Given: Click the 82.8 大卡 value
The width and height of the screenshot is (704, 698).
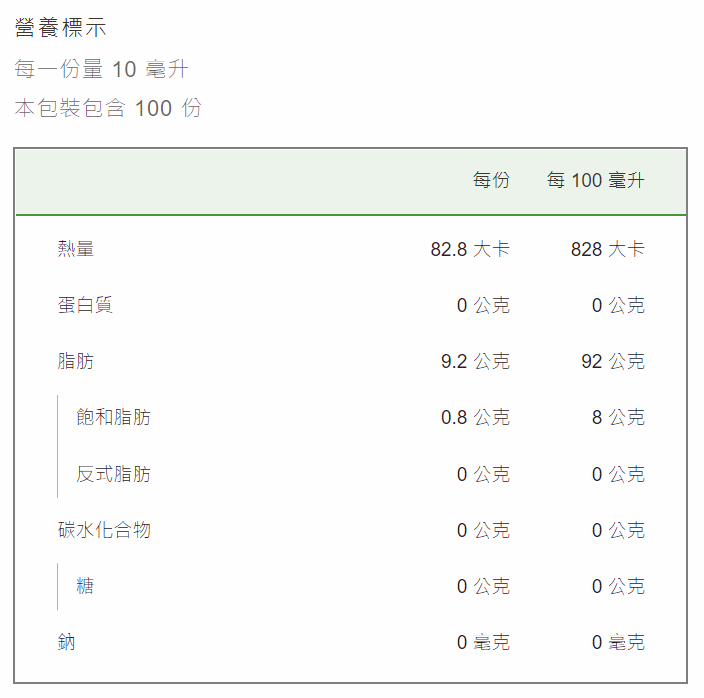Looking at the screenshot, I should tap(470, 249).
